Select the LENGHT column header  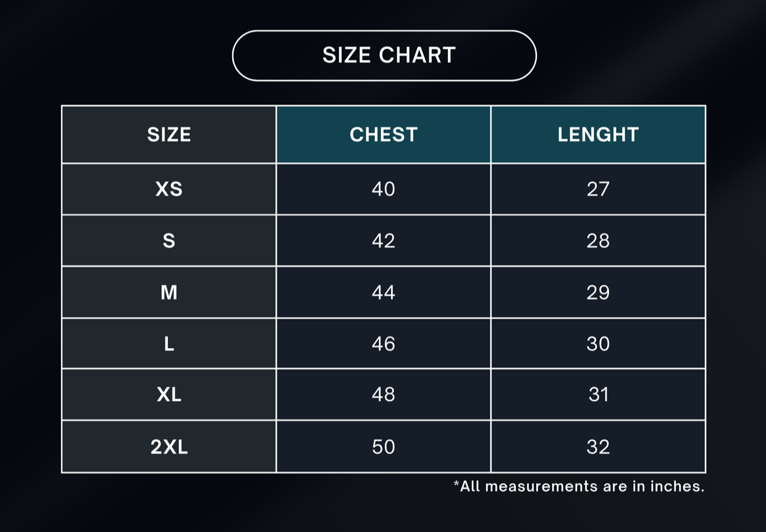point(598,135)
